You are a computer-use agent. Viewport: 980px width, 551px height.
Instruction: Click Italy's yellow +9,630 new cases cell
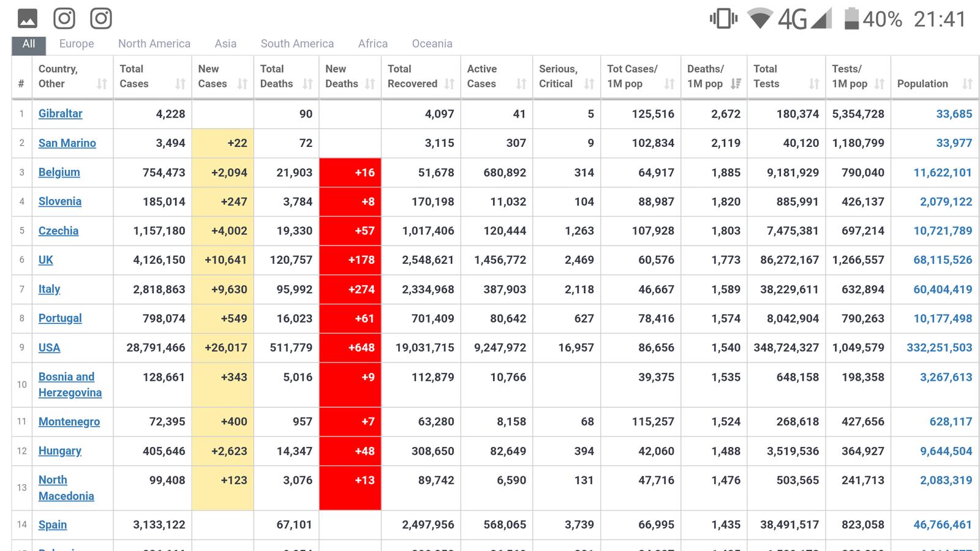(223, 289)
